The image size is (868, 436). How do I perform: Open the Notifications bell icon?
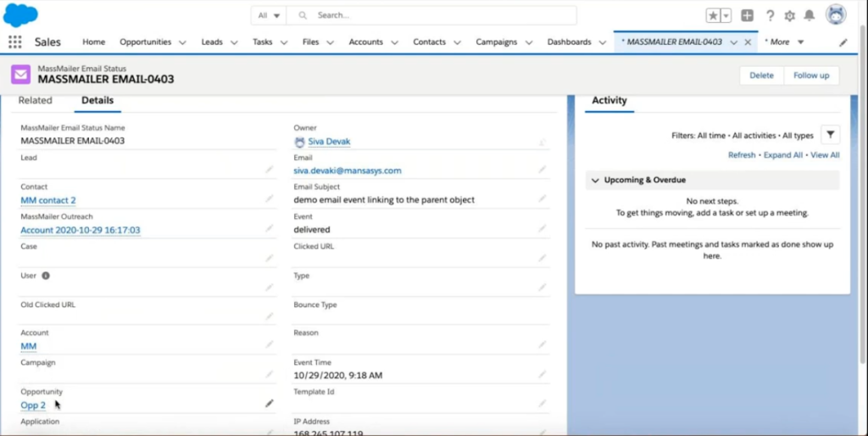click(x=810, y=15)
